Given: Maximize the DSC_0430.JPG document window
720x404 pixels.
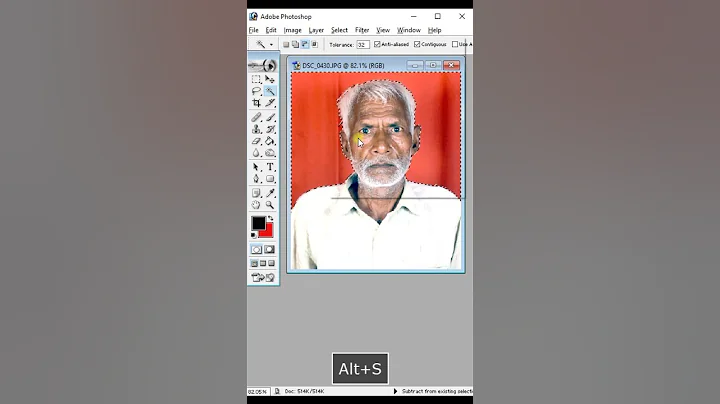Looking at the screenshot, I should 433,66.
